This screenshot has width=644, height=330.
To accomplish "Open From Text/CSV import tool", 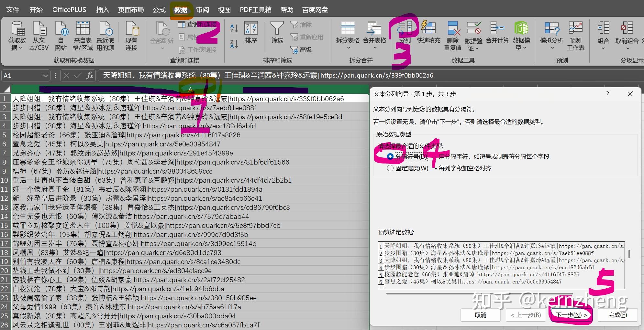I will pos(39,36).
